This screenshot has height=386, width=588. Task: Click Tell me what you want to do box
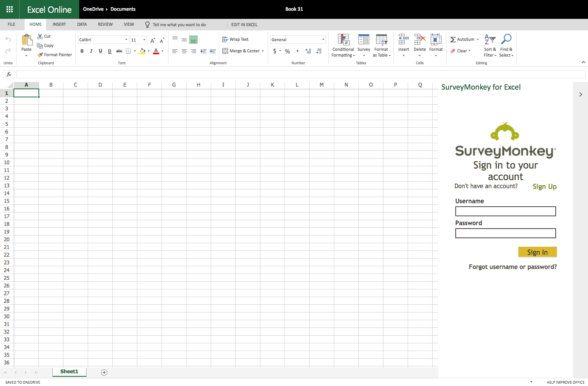point(179,25)
